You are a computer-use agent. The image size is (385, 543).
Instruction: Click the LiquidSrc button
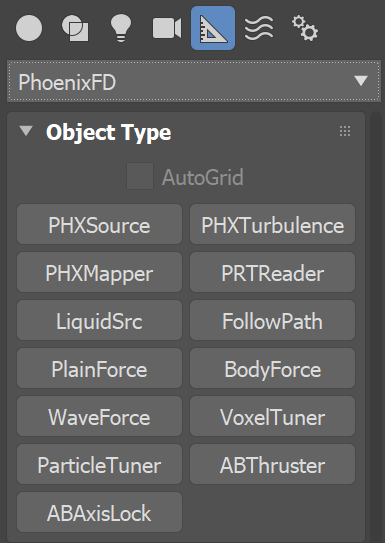[99, 320]
